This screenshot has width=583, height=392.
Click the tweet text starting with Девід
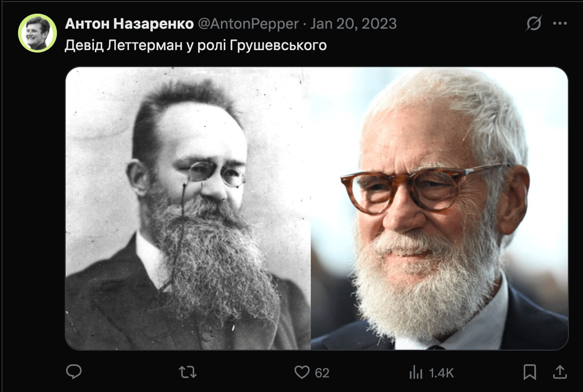(x=196, y=45)
